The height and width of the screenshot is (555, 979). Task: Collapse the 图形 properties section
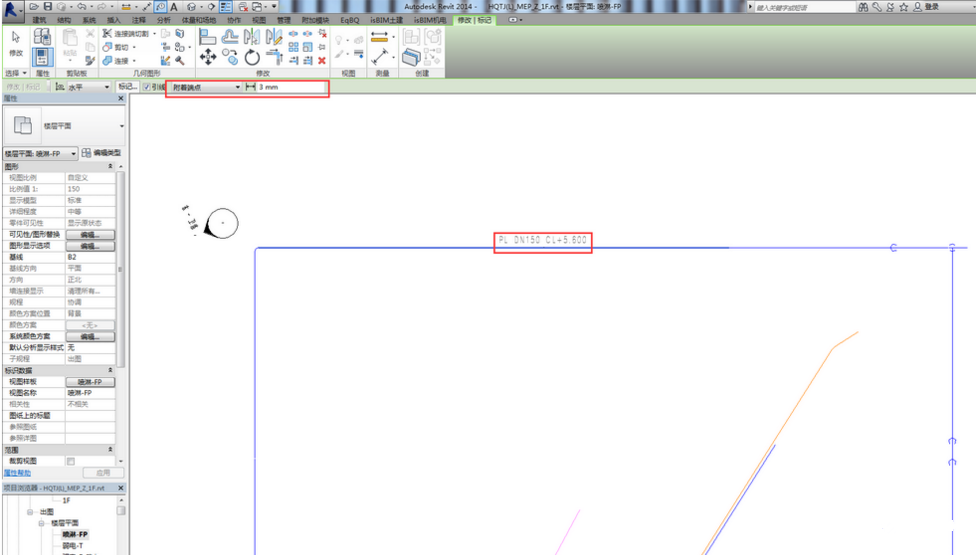pyautogui.click(x=111, y=167)
